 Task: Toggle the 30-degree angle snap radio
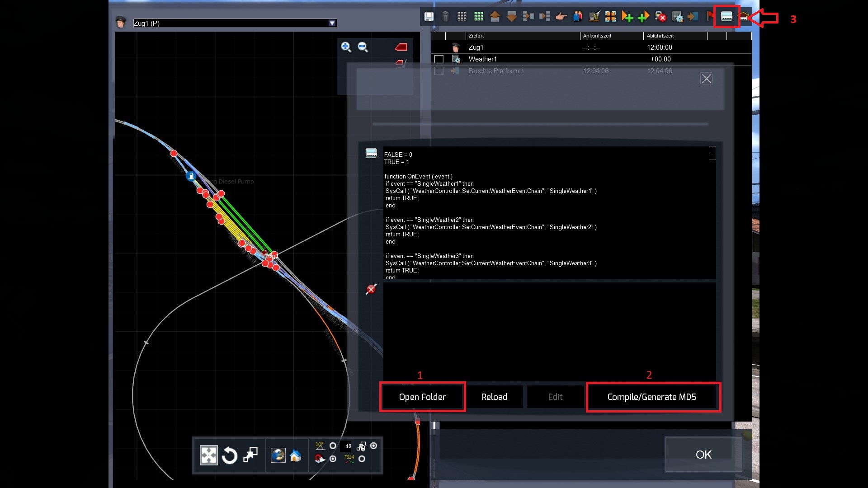pos(333,446)
